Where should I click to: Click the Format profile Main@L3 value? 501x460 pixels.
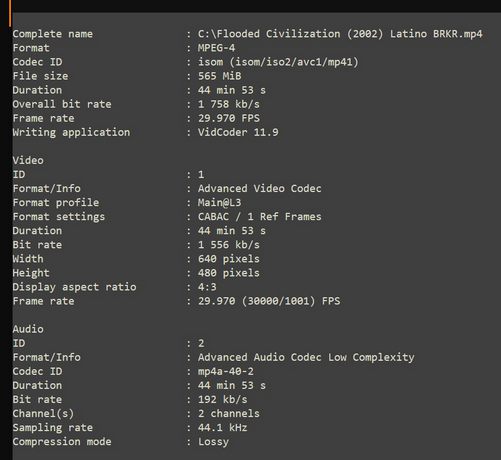click(219, 203)
